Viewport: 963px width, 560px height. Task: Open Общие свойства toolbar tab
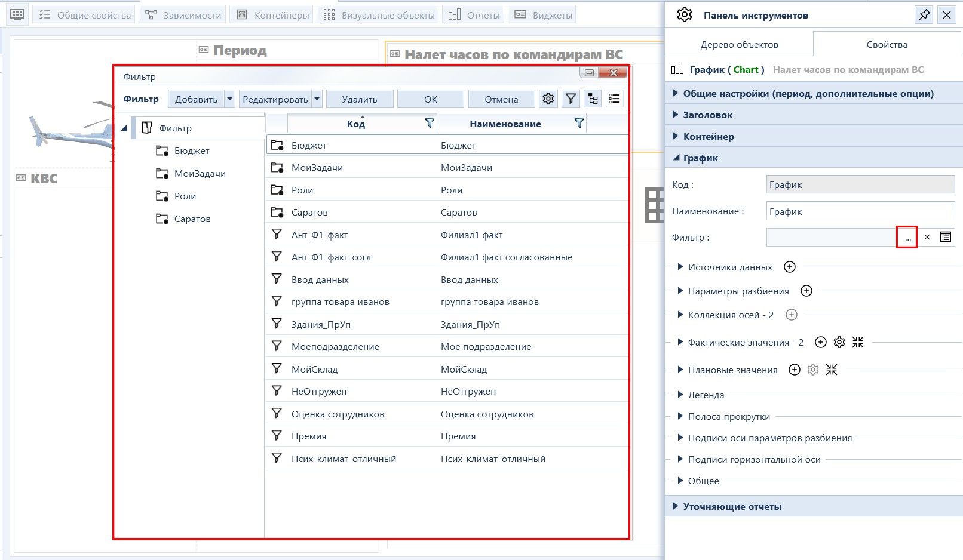tap(85, 15)
